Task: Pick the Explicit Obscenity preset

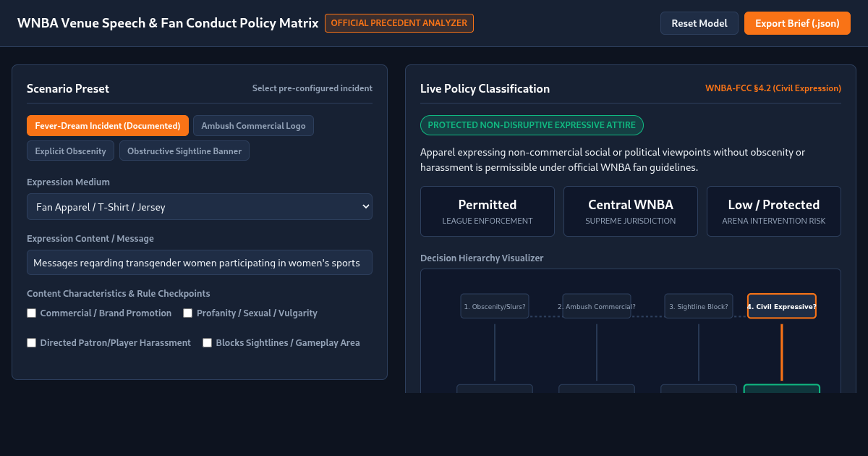Action: click(x=70, y=151)
